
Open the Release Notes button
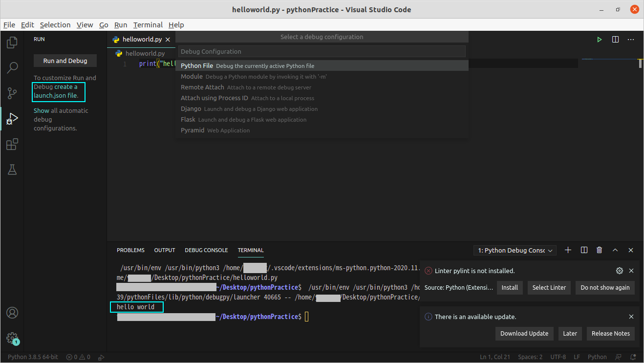coord(611,334)
